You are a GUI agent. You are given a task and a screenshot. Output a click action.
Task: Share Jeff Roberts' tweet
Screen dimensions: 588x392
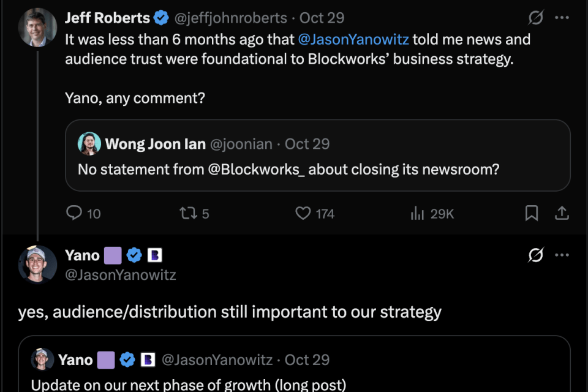click(562, 213)
